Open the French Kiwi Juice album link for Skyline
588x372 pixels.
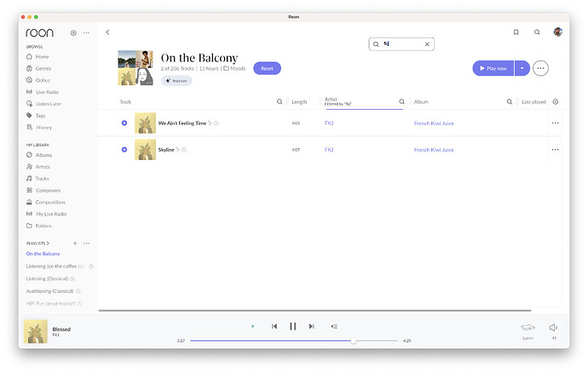[434, 150]
